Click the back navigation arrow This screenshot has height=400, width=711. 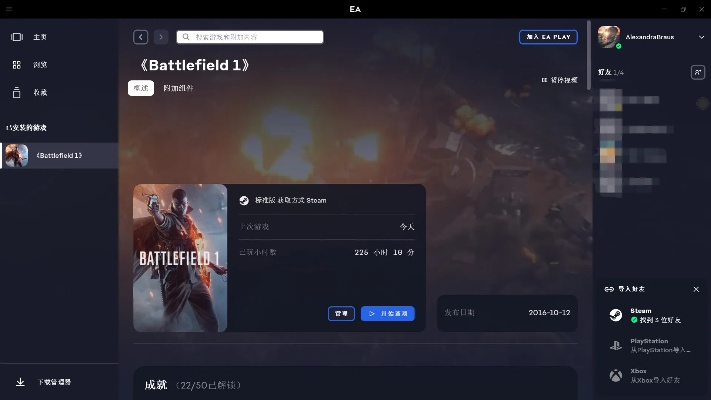(x=141, y=37)
